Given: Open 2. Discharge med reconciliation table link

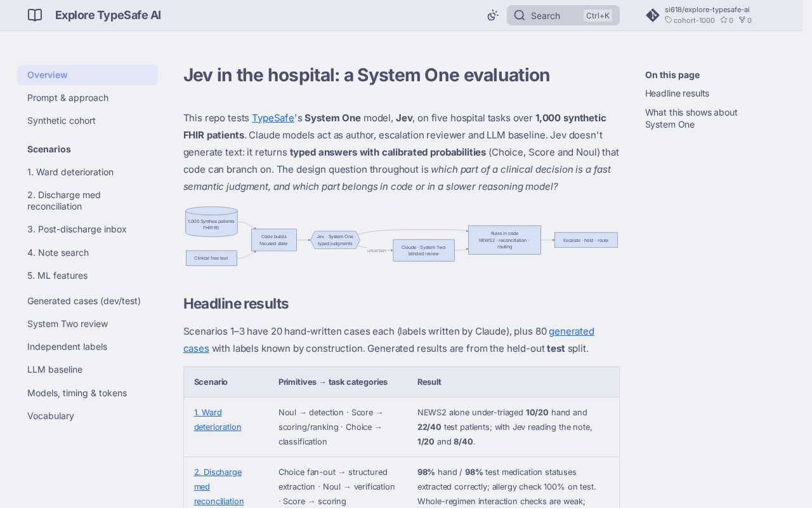Looking at the screenshot, I should 219,486.
